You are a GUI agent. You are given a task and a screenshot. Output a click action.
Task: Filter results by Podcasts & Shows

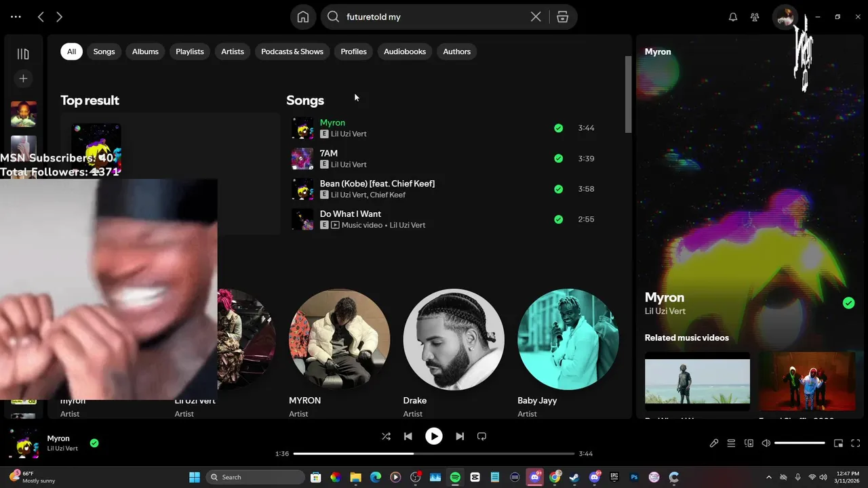[292, 52]
